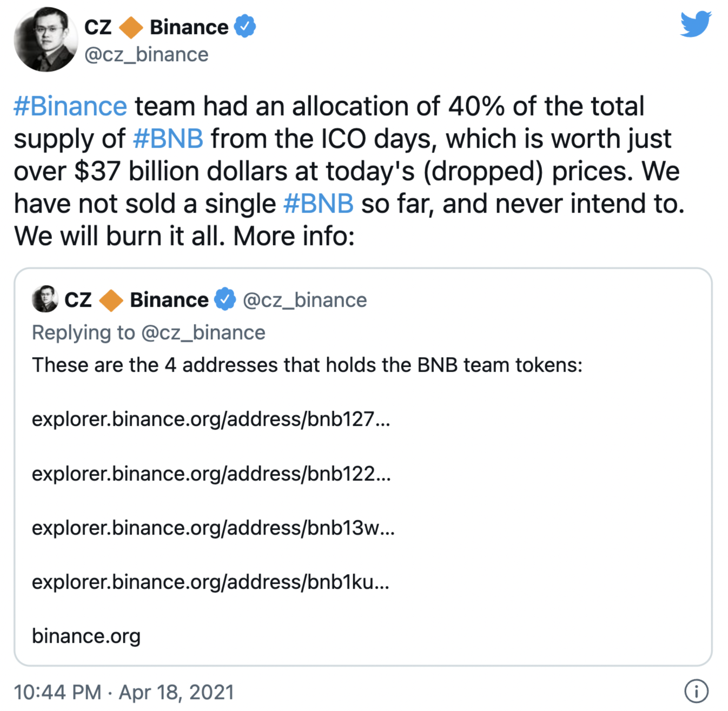The height and width of the screenshot is (711, 728).
Task: Open the @cz_binance handle under header name
Action: [x=147, y=55]
